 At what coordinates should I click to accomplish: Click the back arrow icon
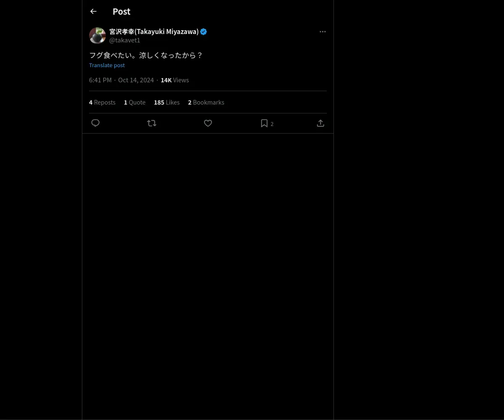93,12
